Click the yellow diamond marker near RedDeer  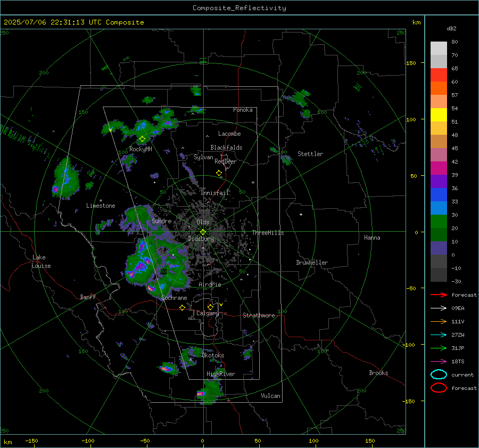tap(219, 173)
